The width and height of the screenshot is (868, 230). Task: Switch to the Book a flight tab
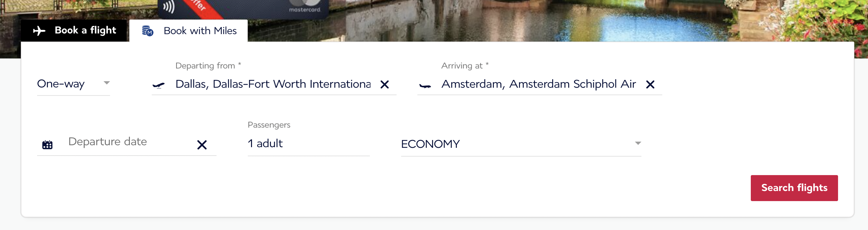pyautogui.click(x=74, y=31)
